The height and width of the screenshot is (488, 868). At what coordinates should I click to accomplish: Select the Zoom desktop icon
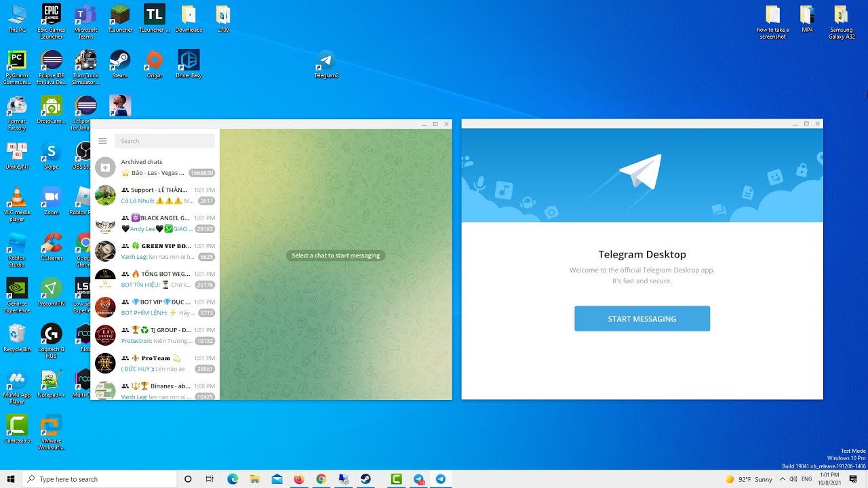(x=52, y=201)
